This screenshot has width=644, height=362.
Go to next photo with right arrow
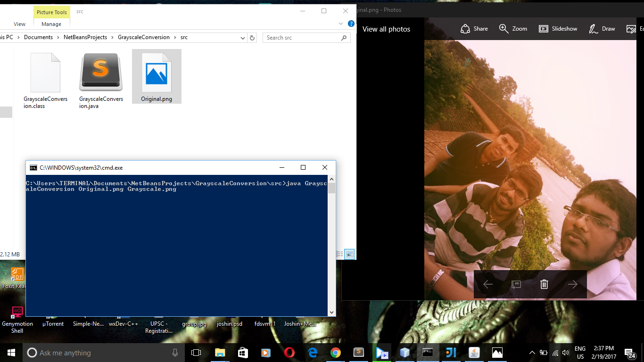[x=573, y=284]
